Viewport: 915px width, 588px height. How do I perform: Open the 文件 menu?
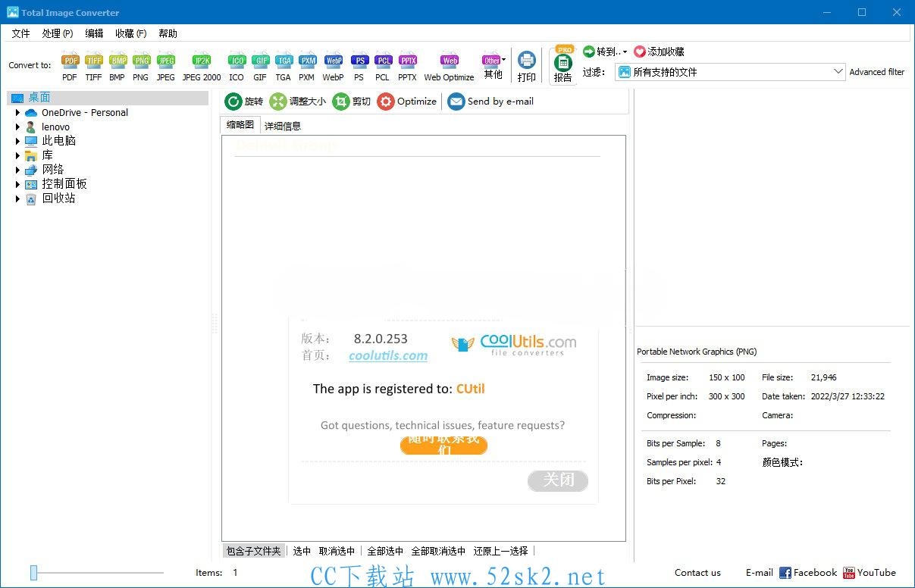point(20,33)
